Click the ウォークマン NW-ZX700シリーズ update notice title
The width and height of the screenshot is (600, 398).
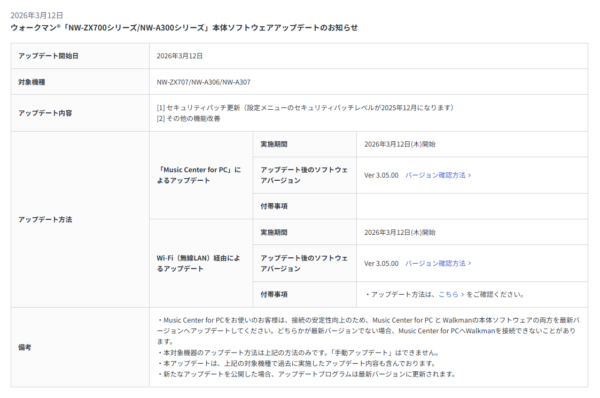pos(184,28)
